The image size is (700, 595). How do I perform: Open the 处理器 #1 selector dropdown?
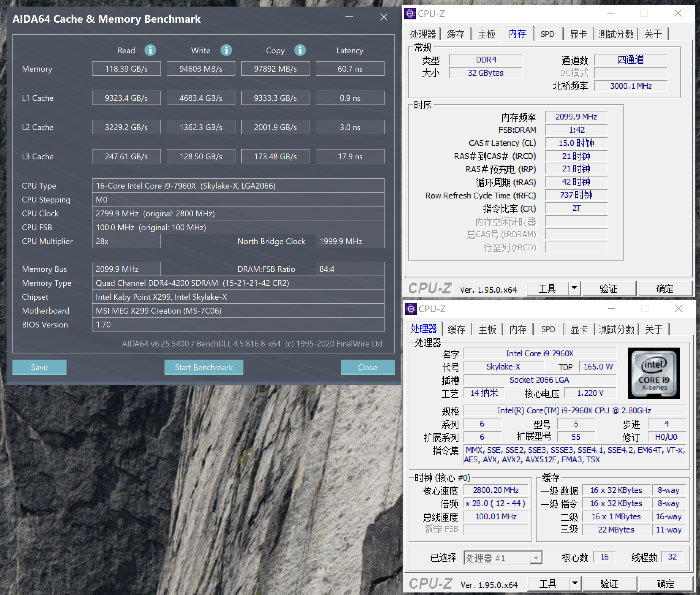pos(536,557)
